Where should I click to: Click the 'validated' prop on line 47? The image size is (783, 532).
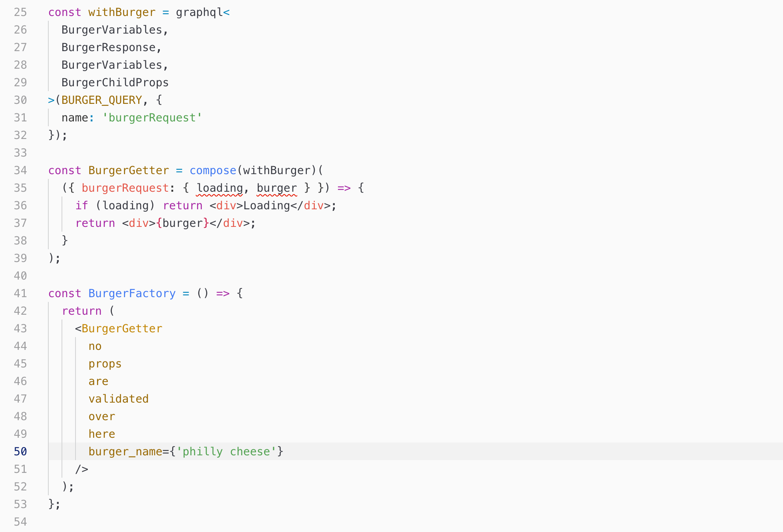pyautogui.click(x=118, y=399)
